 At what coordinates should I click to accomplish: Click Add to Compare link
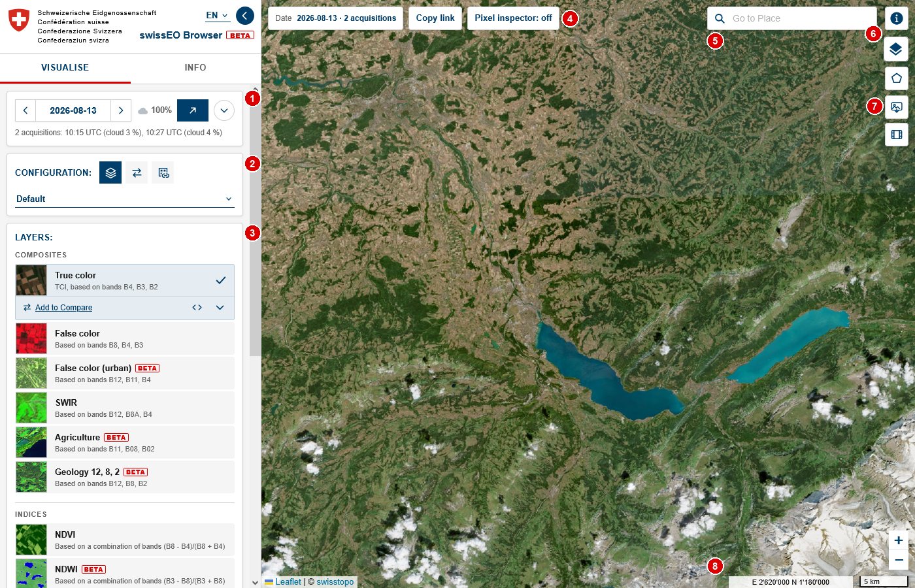[63, 308]
